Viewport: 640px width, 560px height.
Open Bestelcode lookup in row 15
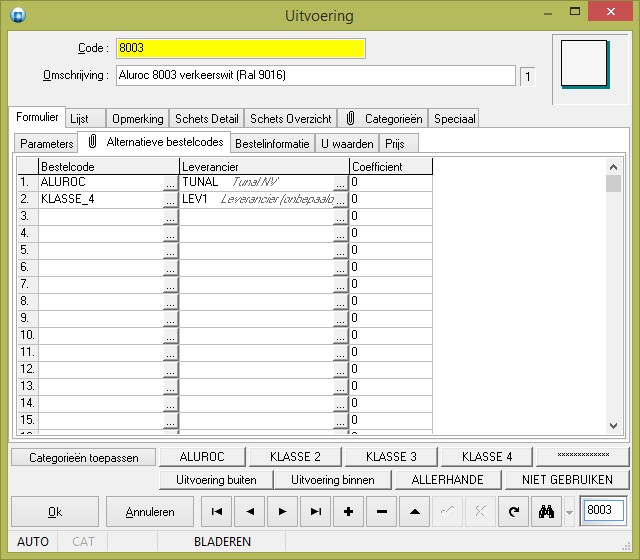(171, 421)
